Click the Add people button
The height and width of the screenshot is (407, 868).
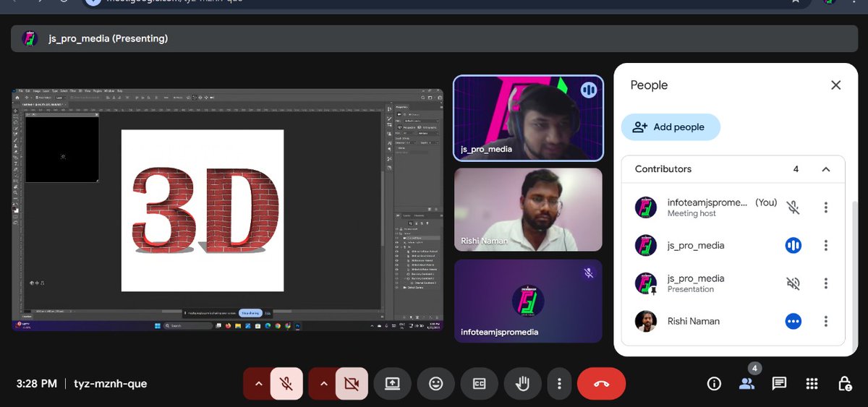pos(671,127)
